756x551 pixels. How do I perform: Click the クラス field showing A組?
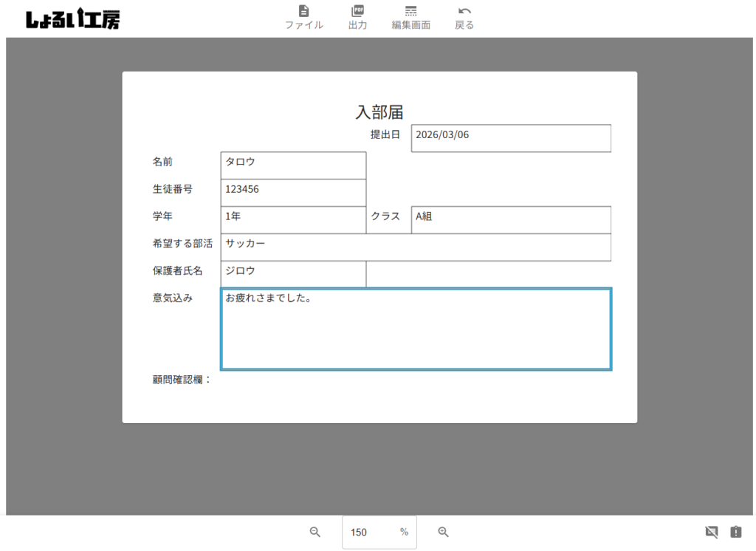click(511, 220)
